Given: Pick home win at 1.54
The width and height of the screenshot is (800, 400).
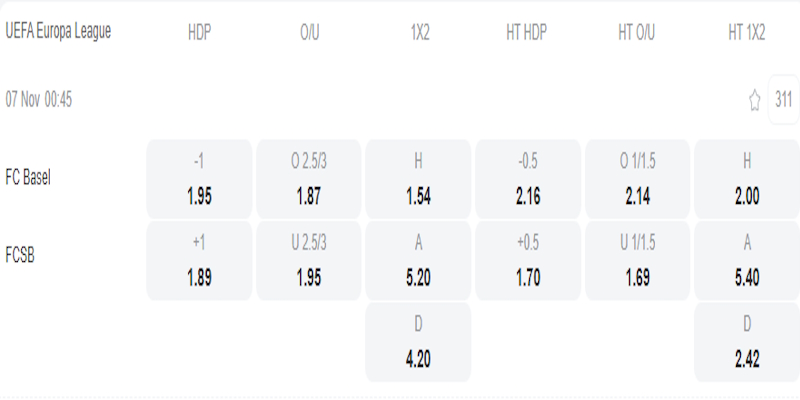Looking at the screenshot, I should (419, 180).
